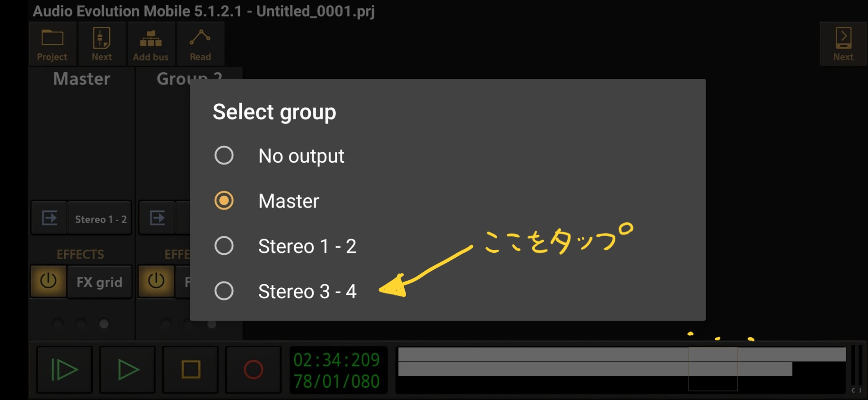
Task: Toggle the Read automation icon
Action: (x=200, y=44)
